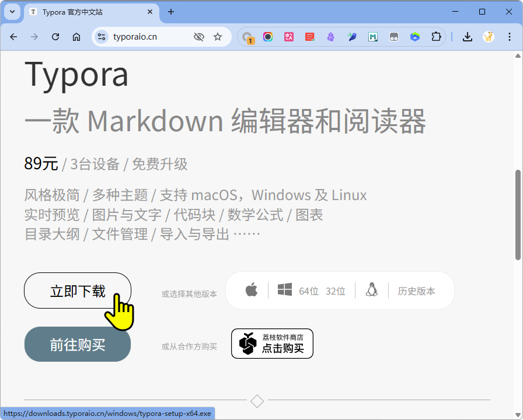Click the translate extension icon
The width and height of the screenshot is (523, 420).
coord(289,37)
